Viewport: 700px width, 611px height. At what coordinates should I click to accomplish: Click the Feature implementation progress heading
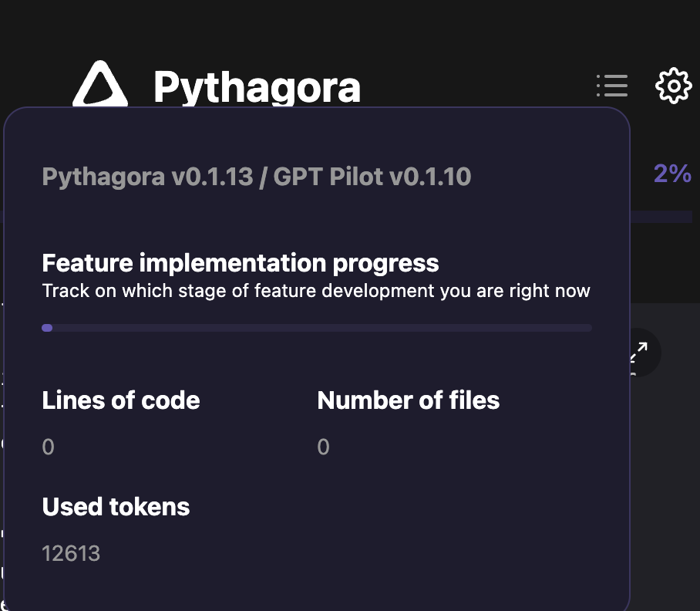[241, 263]
